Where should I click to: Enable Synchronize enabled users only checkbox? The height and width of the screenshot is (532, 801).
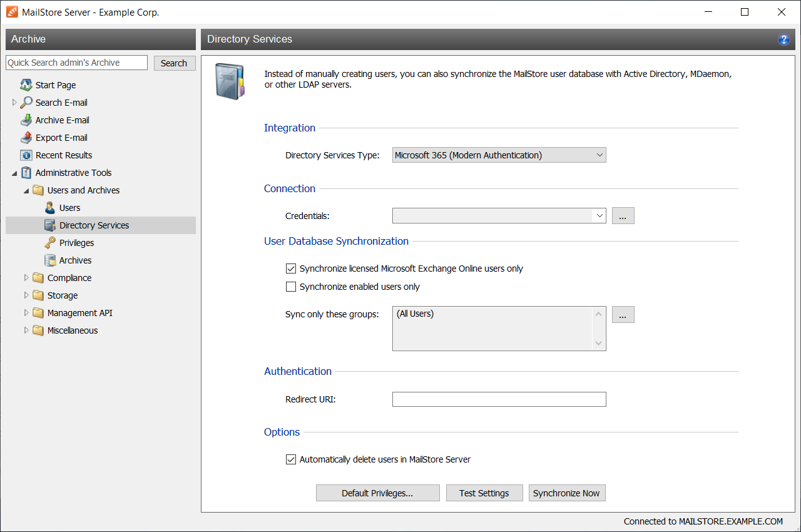290,287
